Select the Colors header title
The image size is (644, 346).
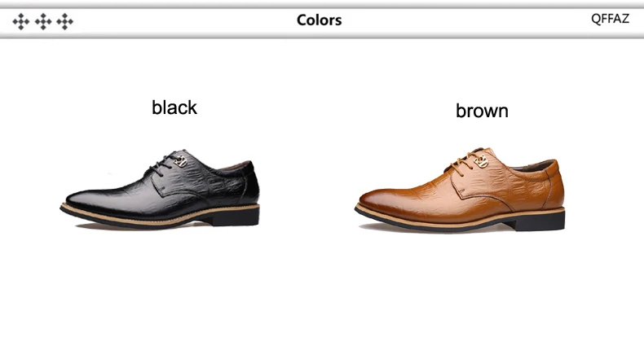click(319, 20)
